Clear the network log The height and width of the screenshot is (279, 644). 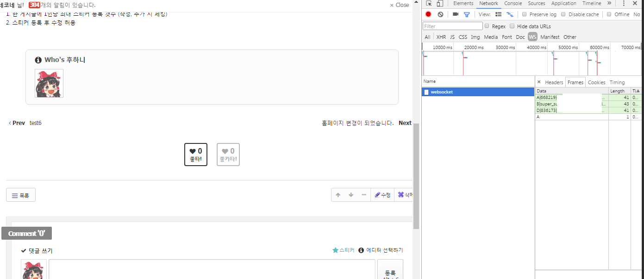tap(440, 14)
